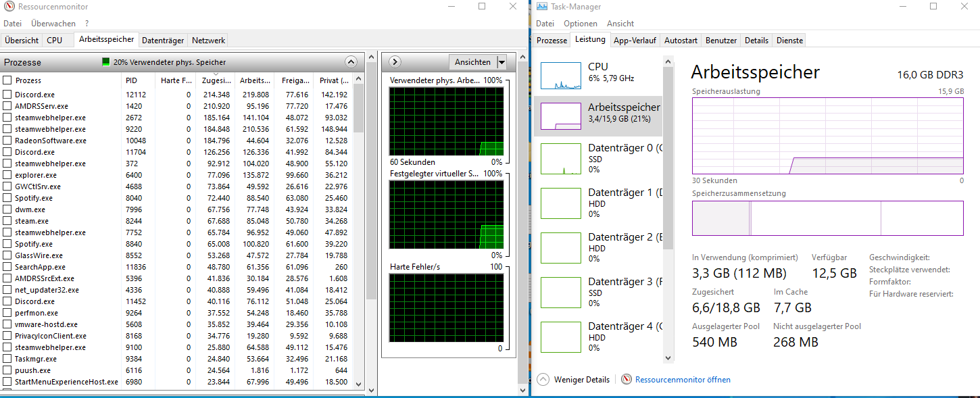Open Datei menu in Ressourcenmonitor

(x=14, y=24)
